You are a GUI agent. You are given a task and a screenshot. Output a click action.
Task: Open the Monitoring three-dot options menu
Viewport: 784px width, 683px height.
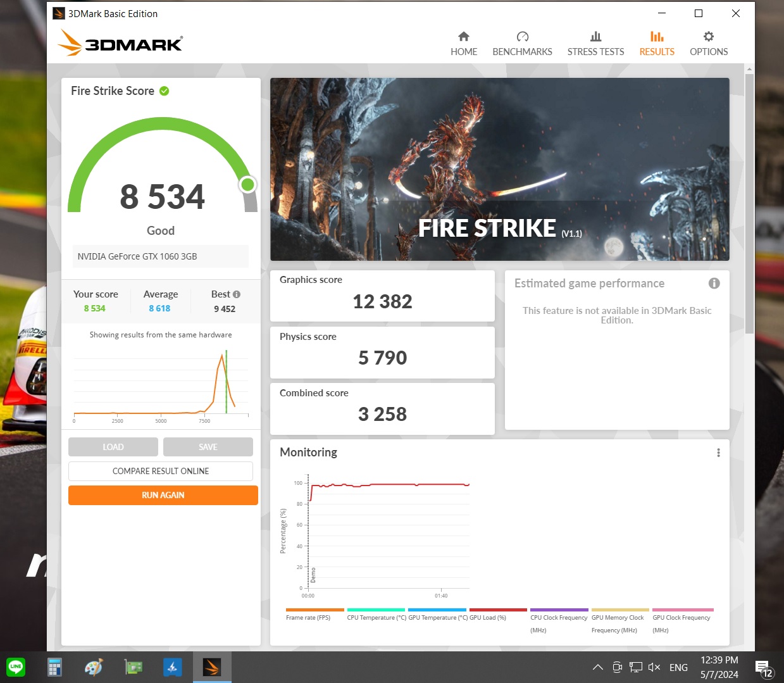pyautogui.click(x=718, y=453)
